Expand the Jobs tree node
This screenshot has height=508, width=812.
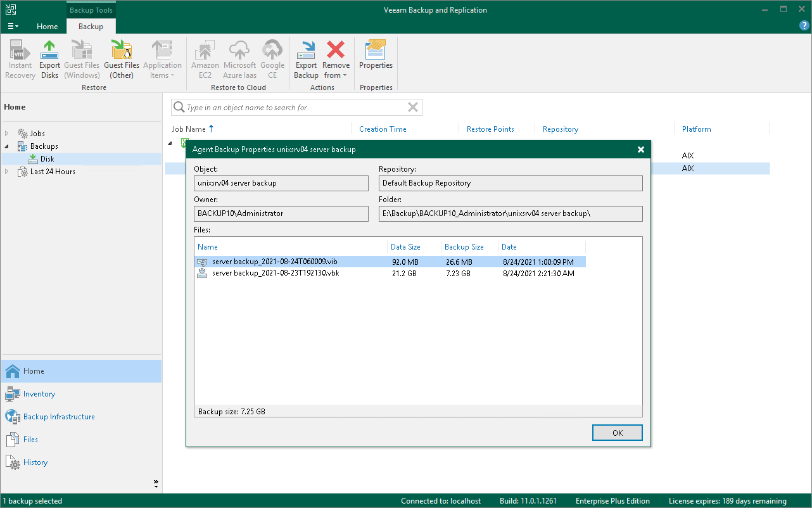[7, 134]
